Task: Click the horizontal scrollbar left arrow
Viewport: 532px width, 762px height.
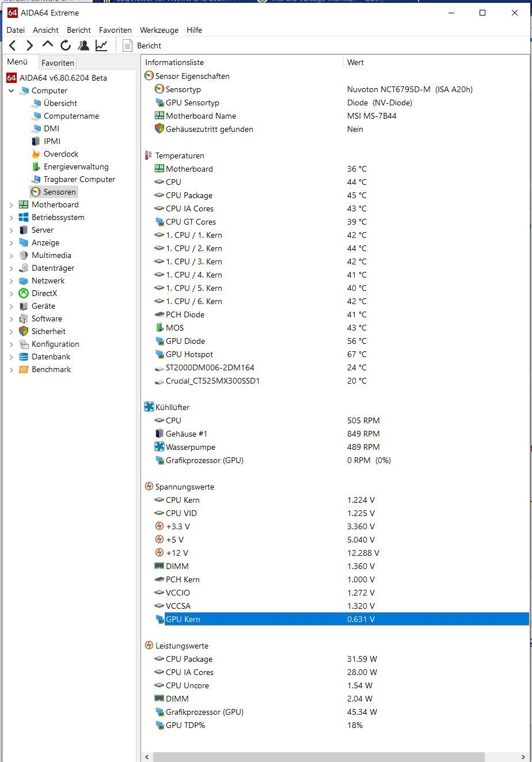Action: pos(147,757)
